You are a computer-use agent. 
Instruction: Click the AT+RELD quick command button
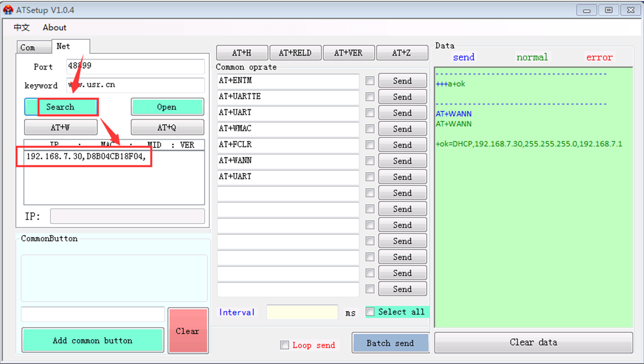[295, 53]
